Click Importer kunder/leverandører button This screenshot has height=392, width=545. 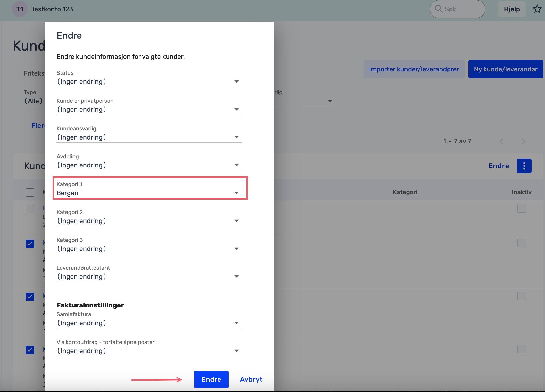pyautogui.click(x=414, y=69)
